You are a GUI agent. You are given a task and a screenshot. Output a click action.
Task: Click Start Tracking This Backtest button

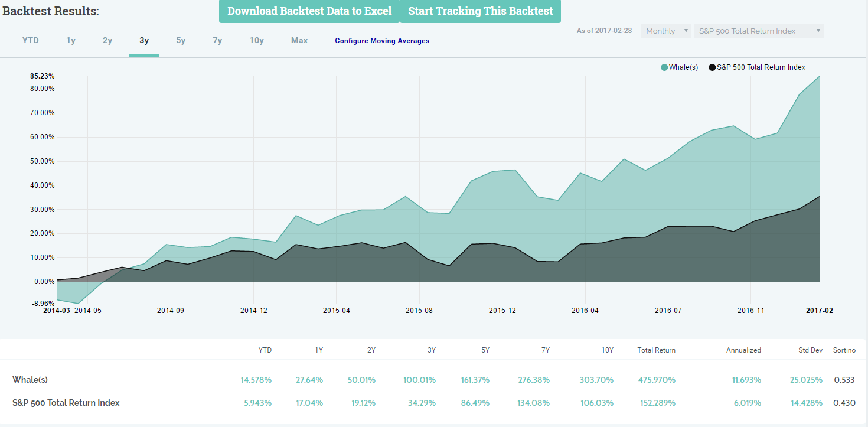tap(481, 11)
